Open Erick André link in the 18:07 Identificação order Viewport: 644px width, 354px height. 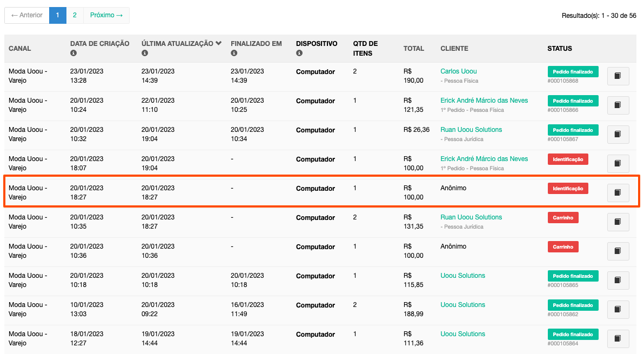pyautogui.click(x=484, y=158)
